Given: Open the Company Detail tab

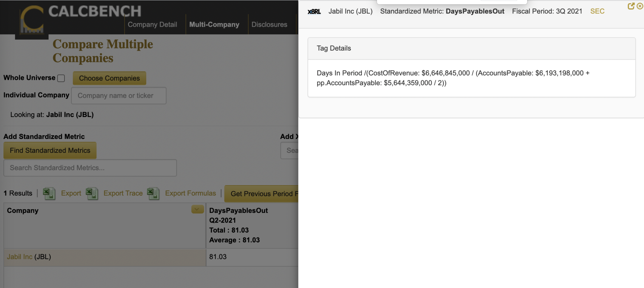Looking at the screenshot, I should tap(152, 25).
